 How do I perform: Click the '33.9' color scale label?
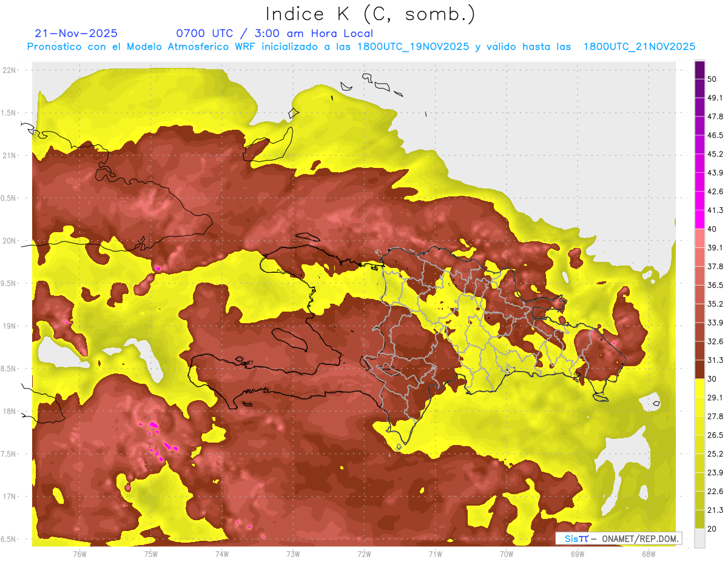pyautogui.click(x=715, y=323)
